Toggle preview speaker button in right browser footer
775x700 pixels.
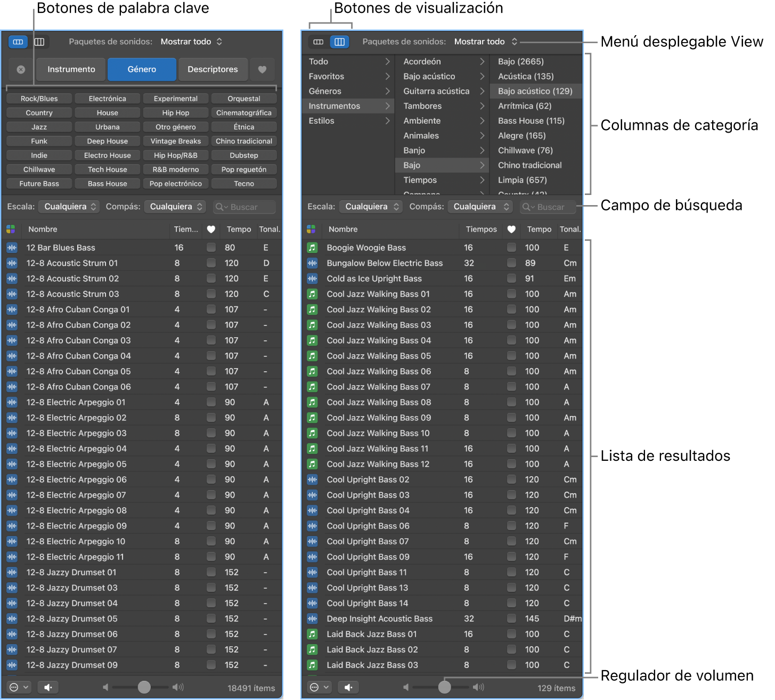coord(348,688)
